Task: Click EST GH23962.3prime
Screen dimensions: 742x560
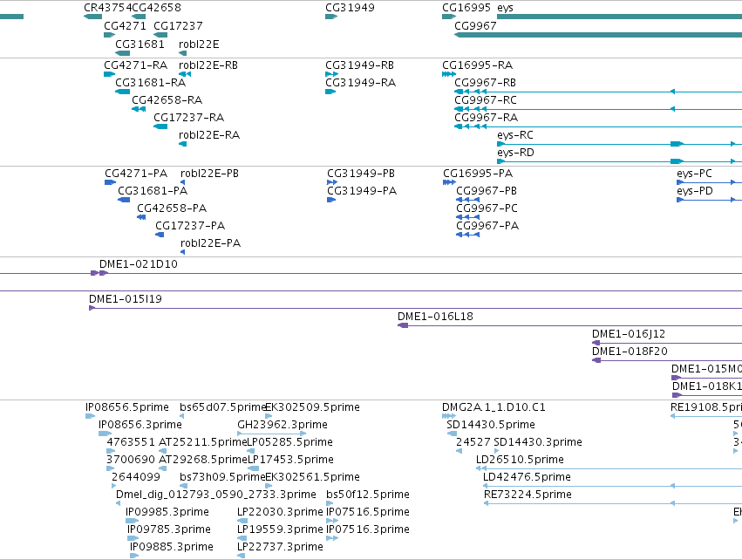Action: coord(282,425)
